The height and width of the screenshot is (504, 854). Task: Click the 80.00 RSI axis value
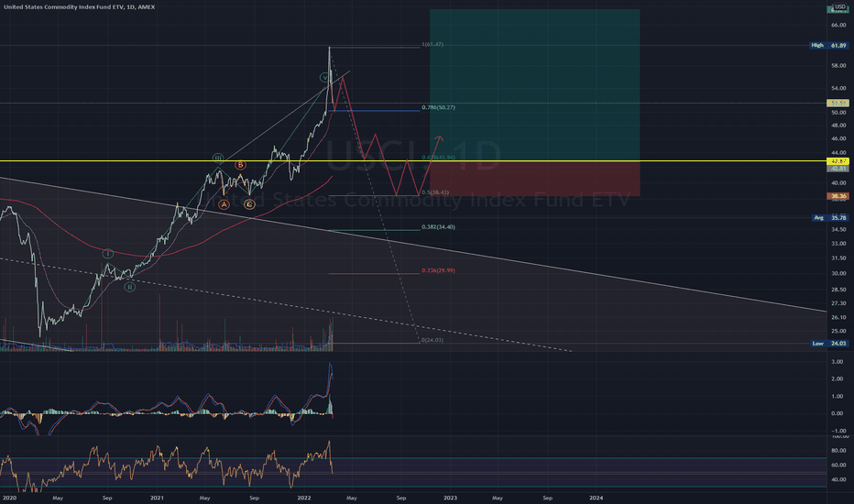pos(838,451)
